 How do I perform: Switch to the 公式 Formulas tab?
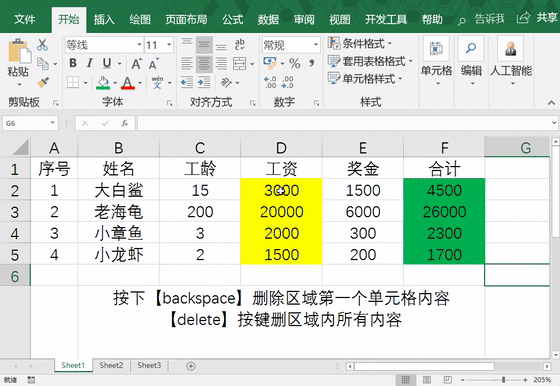pos(232,19)
